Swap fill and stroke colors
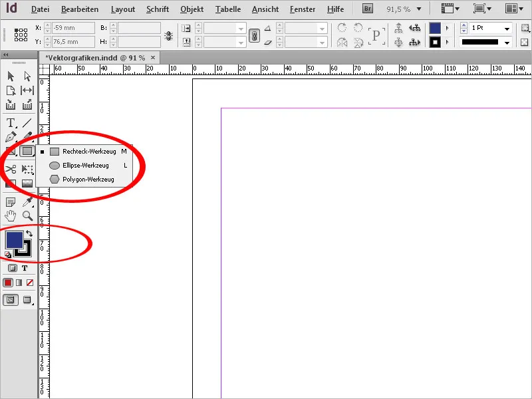This screenshot has height=399, width=532. click(x=31, y=232)
